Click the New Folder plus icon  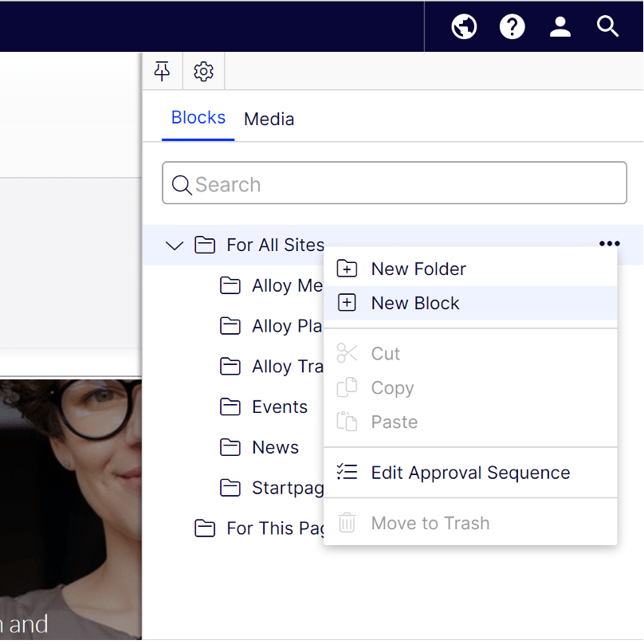pyautogui.click(x=347, y=269)
